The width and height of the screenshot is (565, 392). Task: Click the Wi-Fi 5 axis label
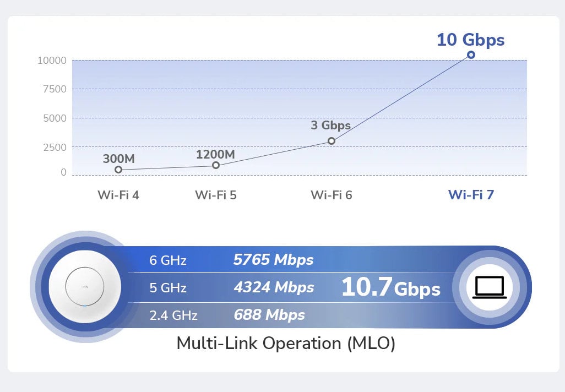pos(216,194)
